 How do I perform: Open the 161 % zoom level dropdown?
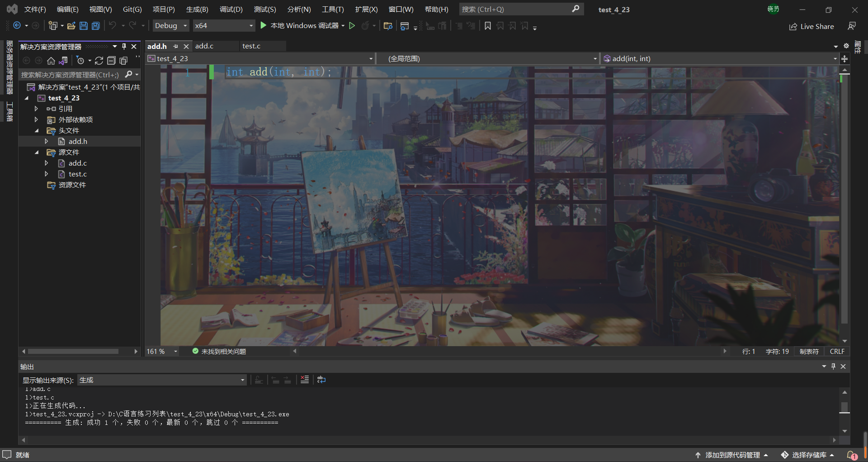tap(162, 352)
